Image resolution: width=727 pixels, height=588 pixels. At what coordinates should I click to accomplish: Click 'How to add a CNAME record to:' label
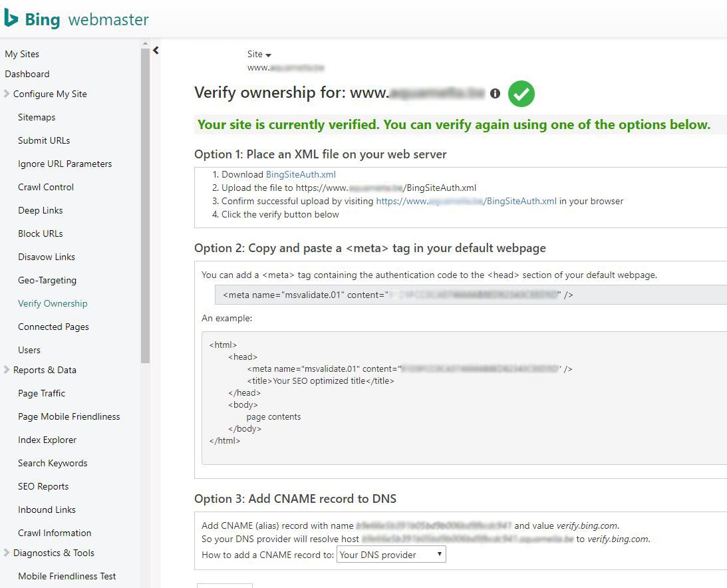[x=267, y=555]
